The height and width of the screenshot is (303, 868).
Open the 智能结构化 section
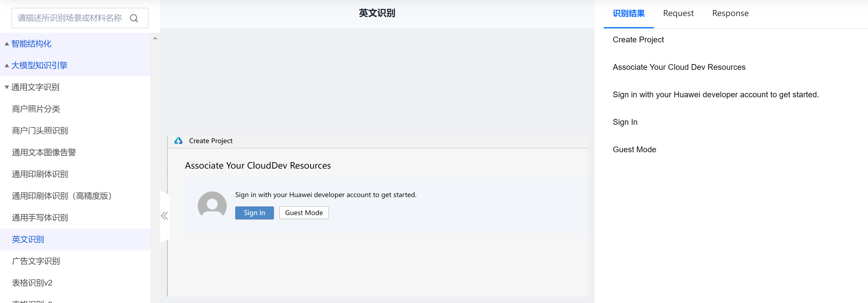pyautogui.click(x=31, y=44)
